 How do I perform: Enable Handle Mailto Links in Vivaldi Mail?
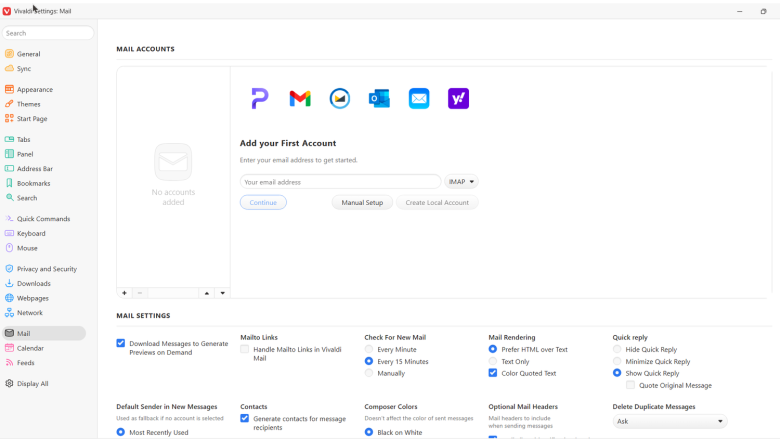(x=245, y=350)
